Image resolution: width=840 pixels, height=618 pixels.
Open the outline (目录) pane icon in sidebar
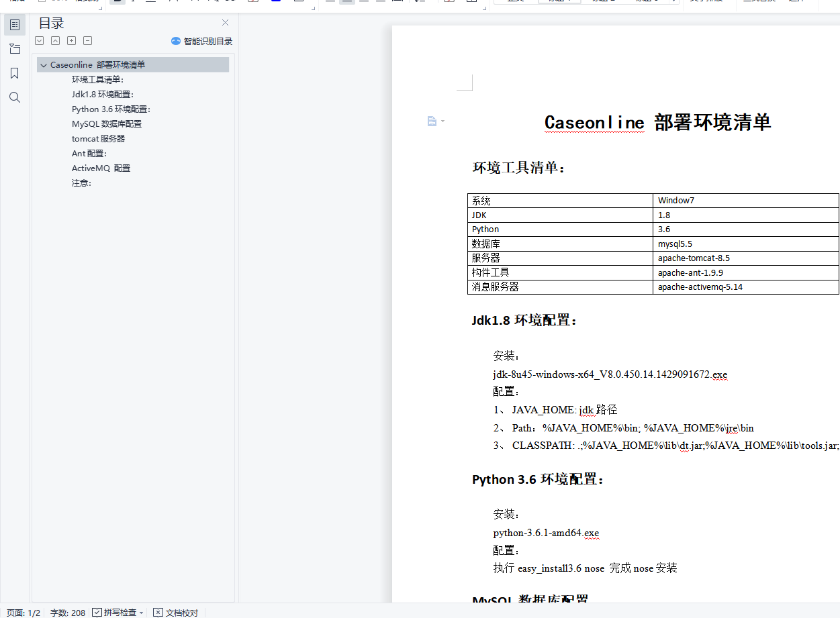[15, 25]
